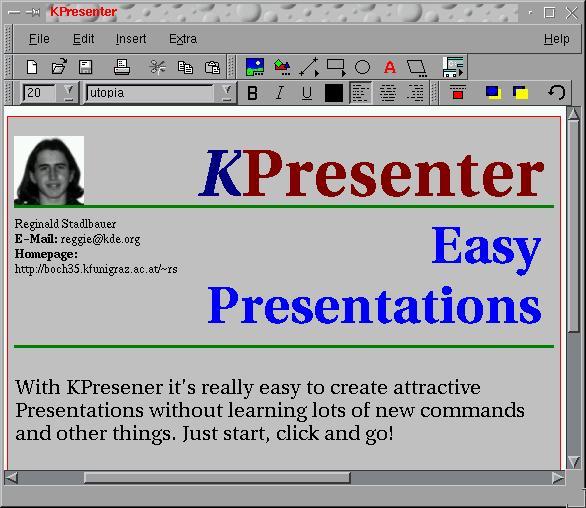This screenshot has height=508, width=586.
Task: Open the Help menu
Action: point(556,39)
